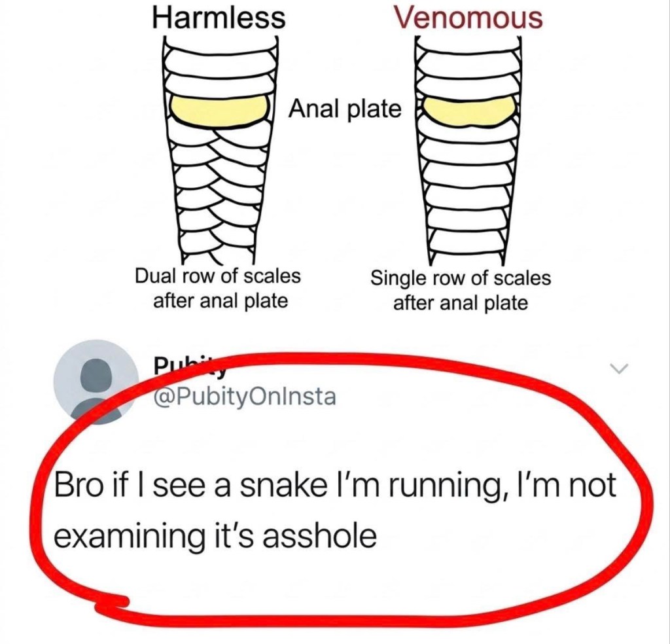The height and width of the screenshot is (644, 670).
Task: Click the venomous snake tail diagram
Action: point(468,150)
